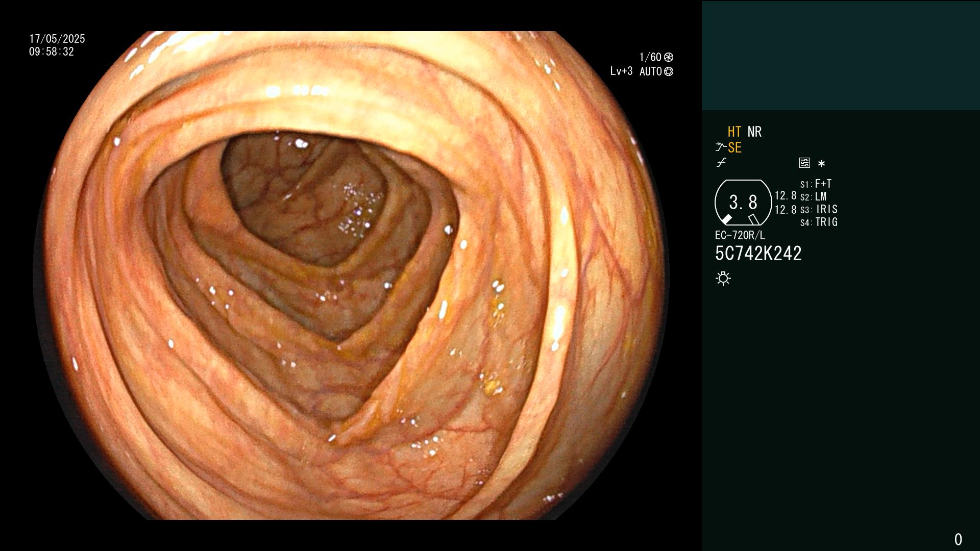This screenshot has width=980, height=551.
Task: Click the upper 12.8 diameter value
Action: pyautogui.click(x=786, y=195)
